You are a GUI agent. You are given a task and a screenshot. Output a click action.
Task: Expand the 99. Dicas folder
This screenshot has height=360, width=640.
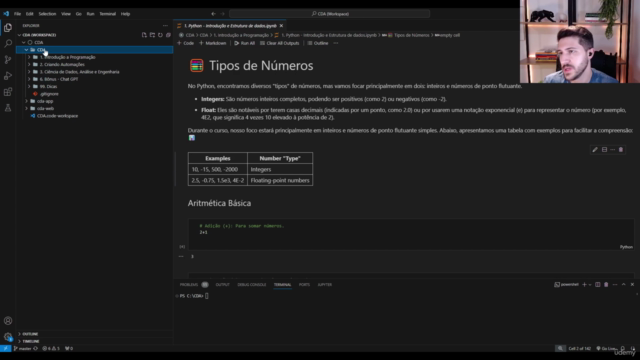point(29,87)
